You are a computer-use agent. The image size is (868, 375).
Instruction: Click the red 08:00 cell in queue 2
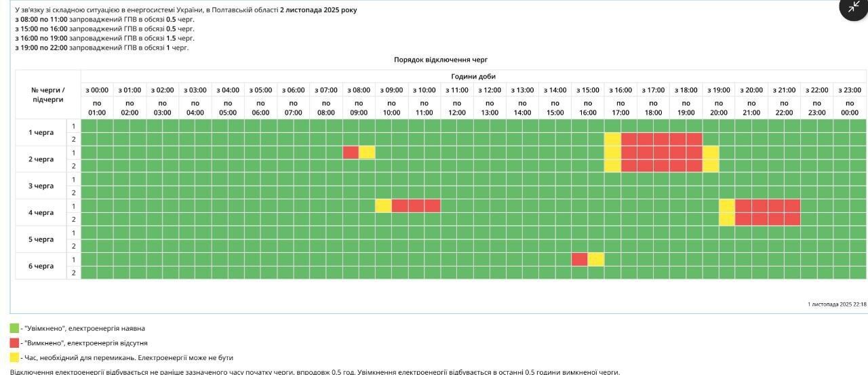coord(351,153)
